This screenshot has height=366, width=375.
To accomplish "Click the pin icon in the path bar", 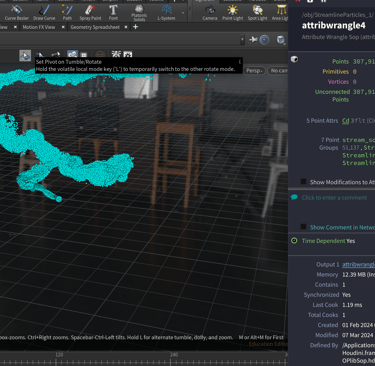I will 253,40.
